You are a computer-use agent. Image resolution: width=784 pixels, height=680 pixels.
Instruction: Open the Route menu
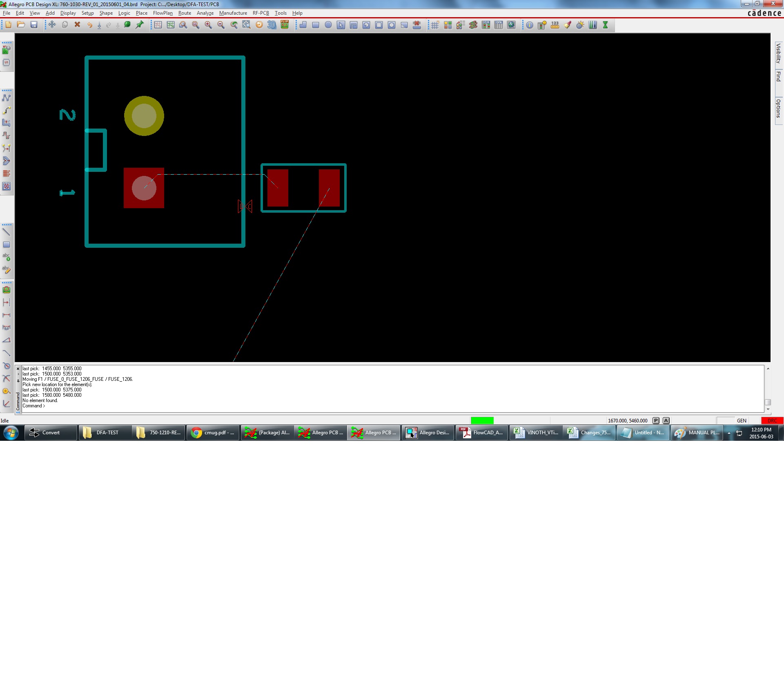[x=185, y=13]
